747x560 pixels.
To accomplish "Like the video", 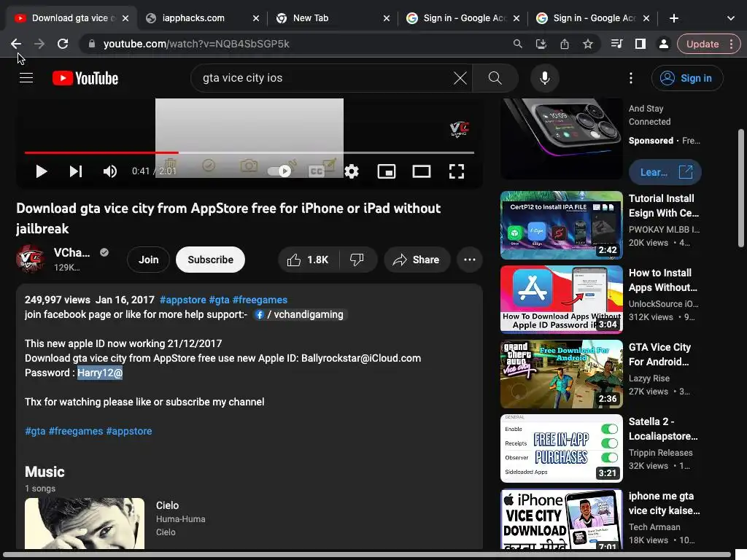I will point(308,260).
